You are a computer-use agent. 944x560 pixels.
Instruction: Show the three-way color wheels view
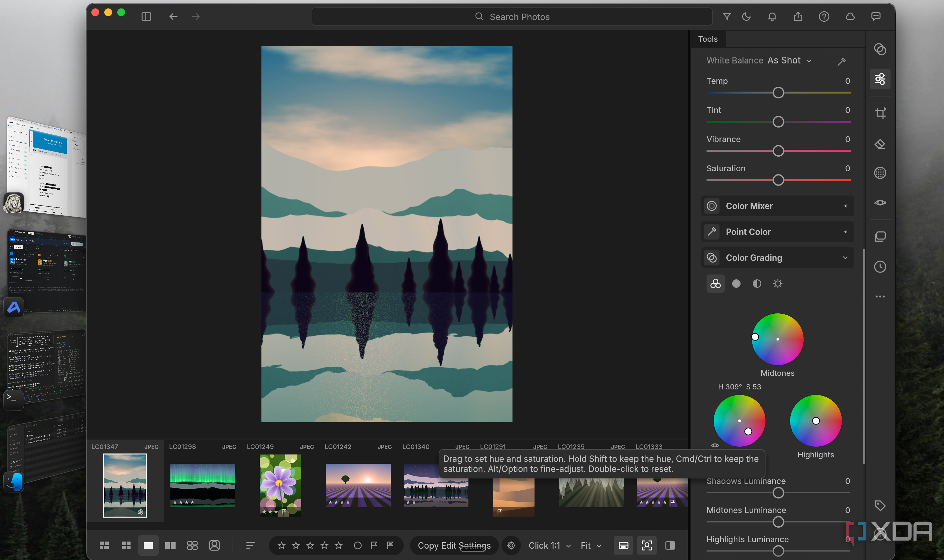[715, 284]
